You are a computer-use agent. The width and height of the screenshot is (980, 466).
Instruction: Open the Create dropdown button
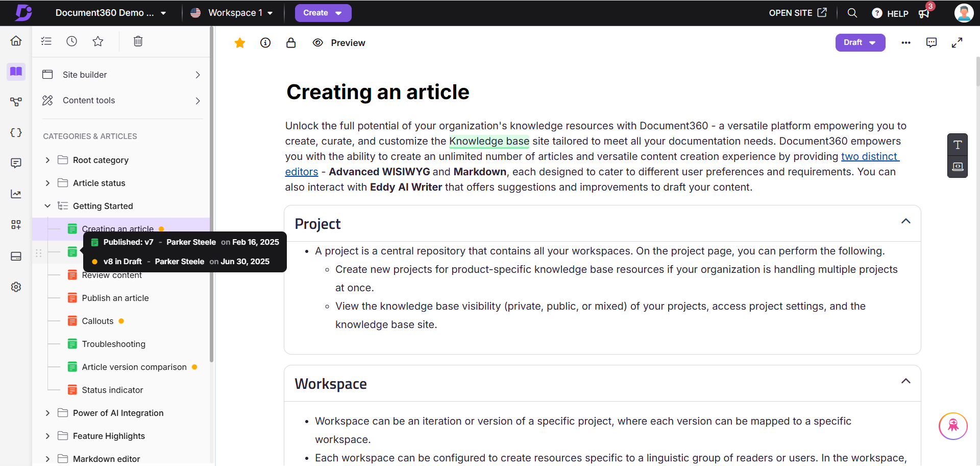coord(323,13)
